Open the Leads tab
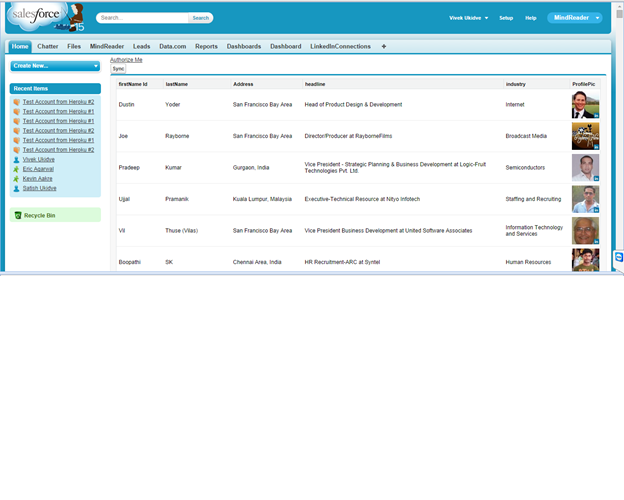Image resolution: width=624 pixels, height=500 pixels. (142, 47)
